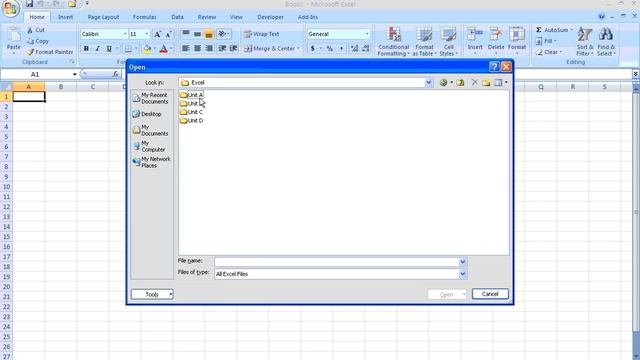The image size is (640, 360).
Task: Click the Shrink Font icon
Action: (168, 34)
